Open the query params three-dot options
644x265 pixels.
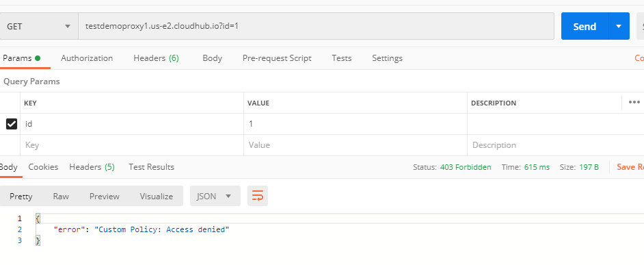634,103
